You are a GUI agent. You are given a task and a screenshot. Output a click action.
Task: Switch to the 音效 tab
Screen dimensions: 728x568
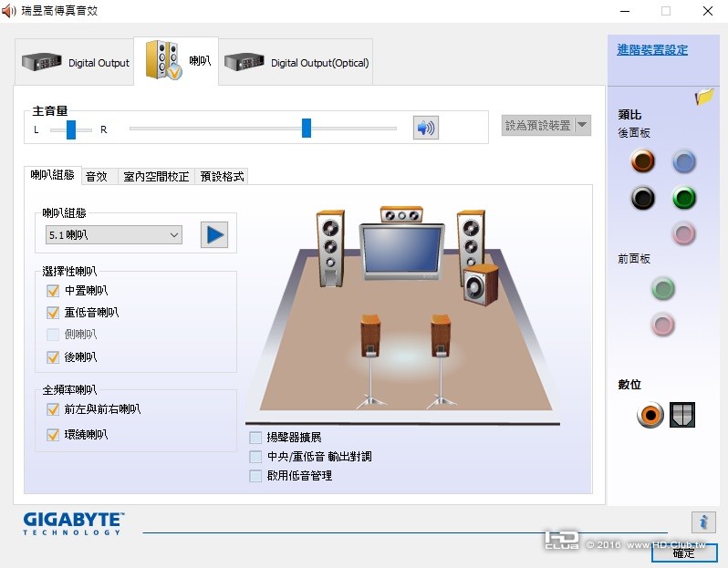tap(97, 176)
